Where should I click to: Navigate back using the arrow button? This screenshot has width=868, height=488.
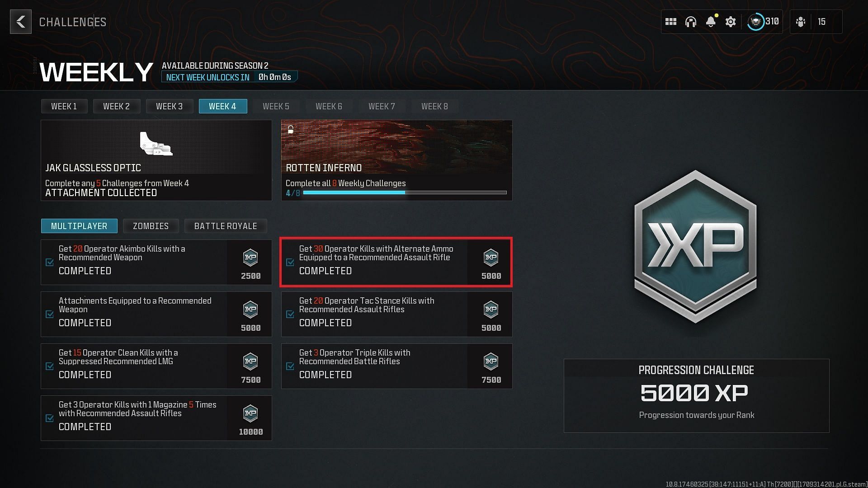[20, 21]
